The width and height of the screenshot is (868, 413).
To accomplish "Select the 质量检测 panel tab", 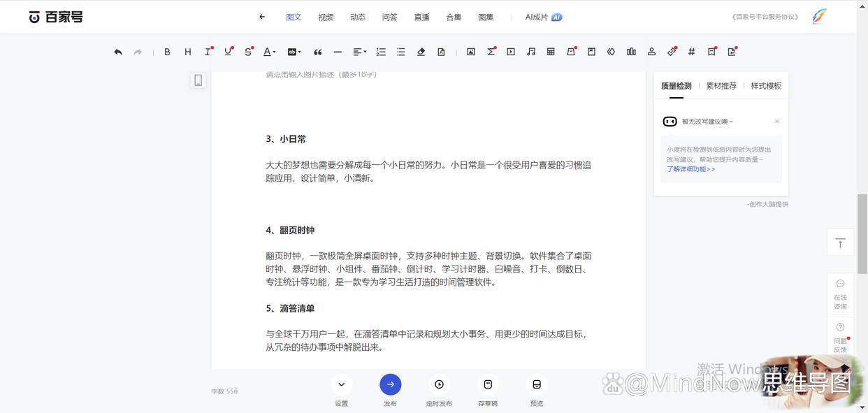I will coord(676,86).
